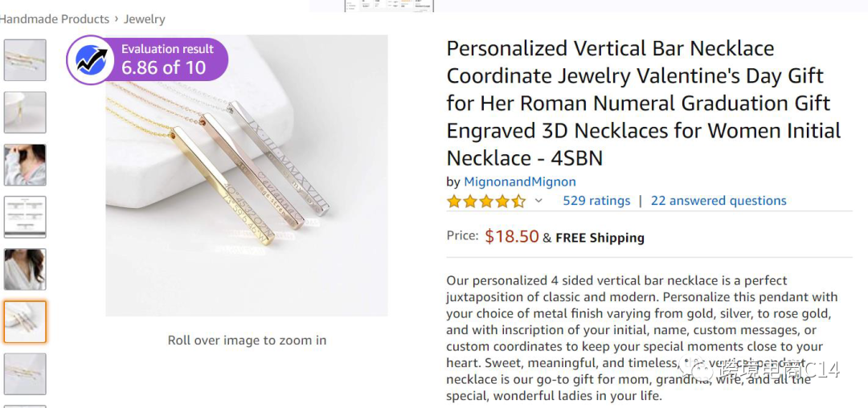Click the product title heading
The width and height of the screenshot is (868, 408).
(x=643, y=103)
